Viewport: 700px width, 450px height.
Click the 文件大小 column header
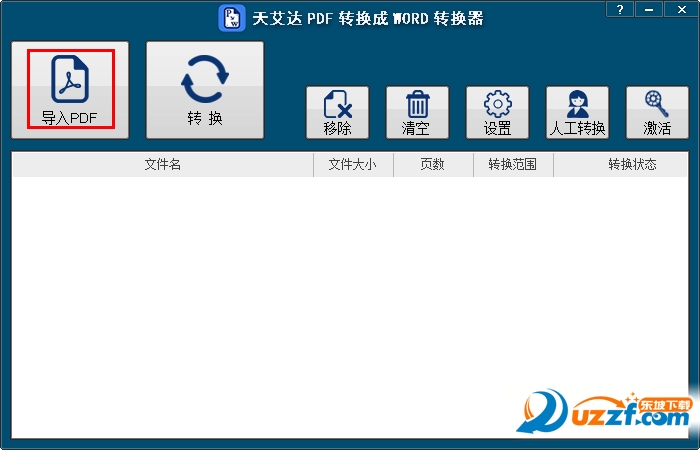point(353,165)
